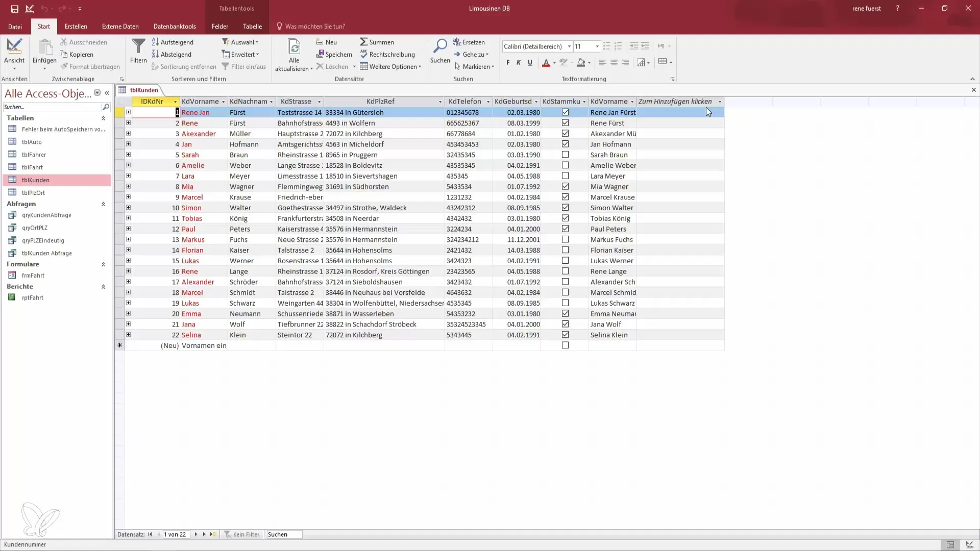Viewport: 980px width, 551px height.
Task: Uncheck KdStammkunde for Rene Jan Fürst
Action: coord(565,112)
